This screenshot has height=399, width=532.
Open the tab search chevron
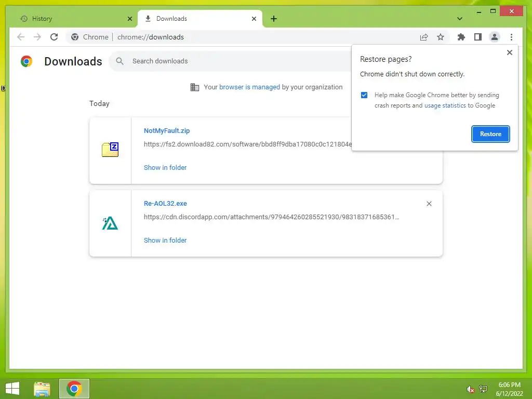click(460, 19)
